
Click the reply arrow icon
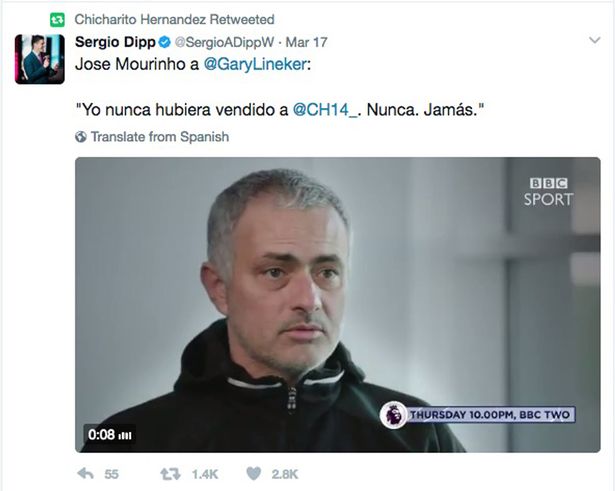tap(86, 474)
